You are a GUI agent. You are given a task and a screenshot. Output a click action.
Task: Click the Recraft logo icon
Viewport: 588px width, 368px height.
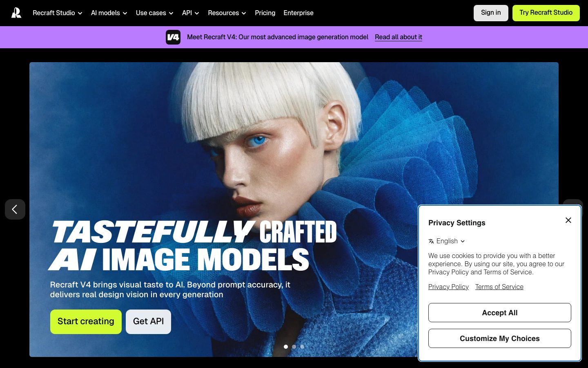tap(16, 13)
